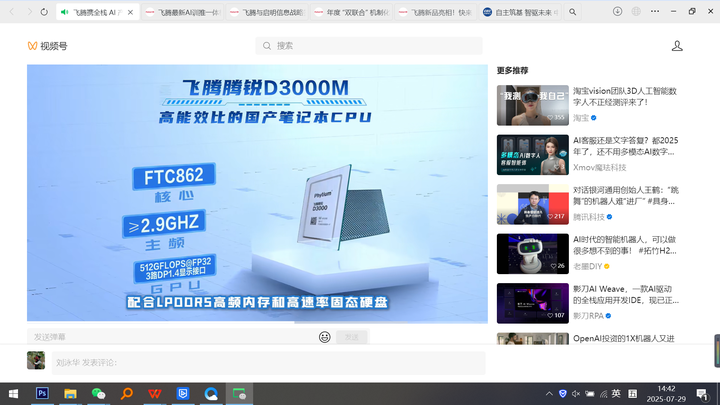Open the network tray icon

[603, 394]
